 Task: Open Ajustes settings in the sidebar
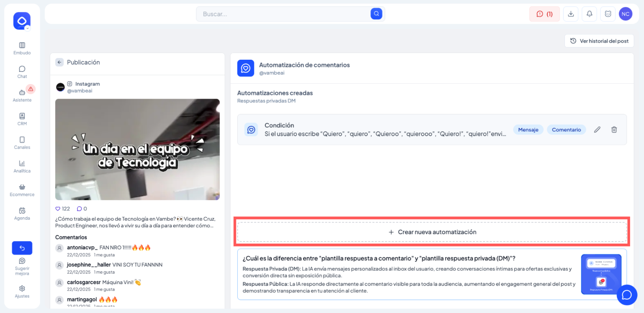click(22, 291)
